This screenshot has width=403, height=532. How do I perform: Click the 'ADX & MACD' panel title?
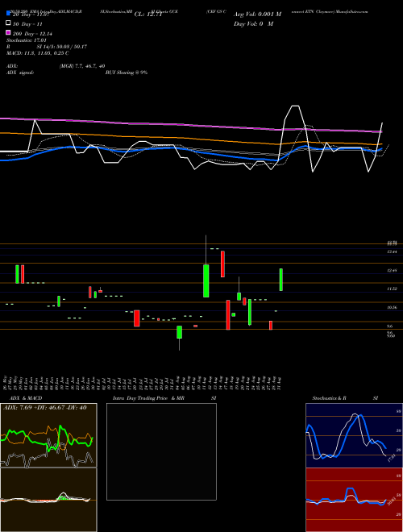pyautogui.click(x=26, y=398)
